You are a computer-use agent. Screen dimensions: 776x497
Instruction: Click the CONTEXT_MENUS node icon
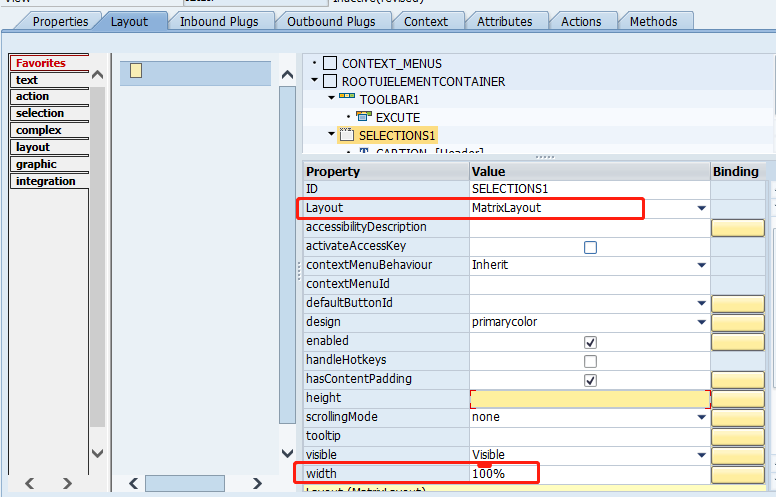click(330, 63)
